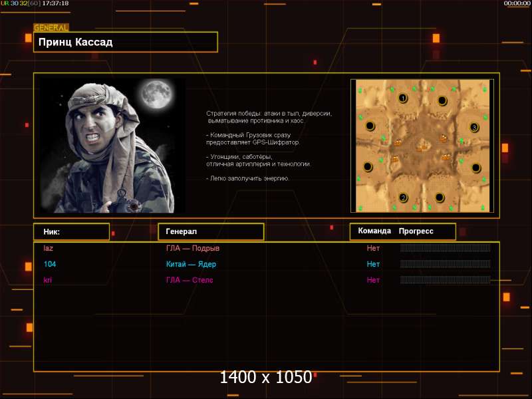Click the Prince Kassad general portrait
Image resolution: width=532 pixels, height=399 pixels.
point(112,146)
